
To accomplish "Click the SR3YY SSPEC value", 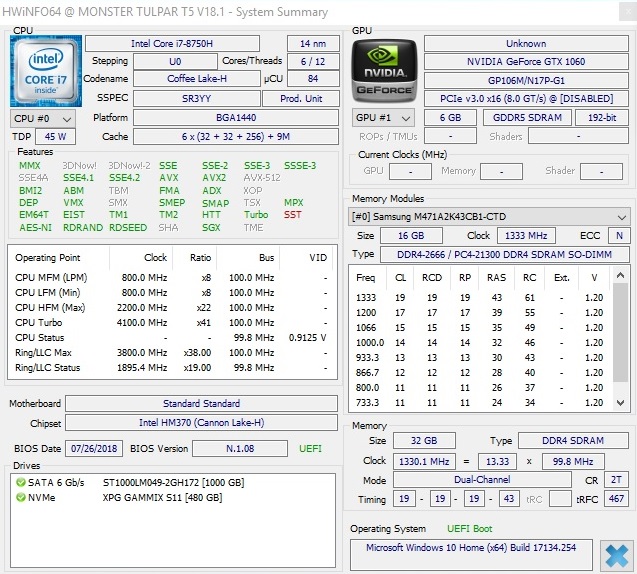I will coord(197,98).
